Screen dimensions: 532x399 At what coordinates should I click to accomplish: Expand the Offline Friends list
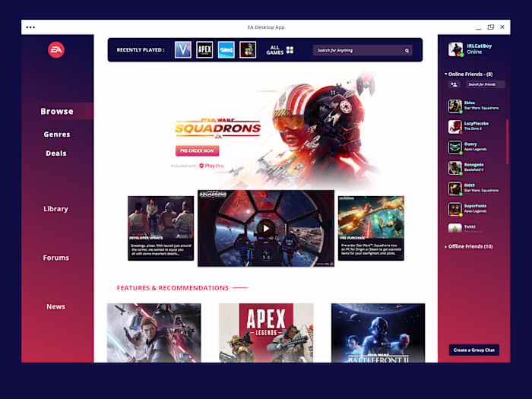445,247
